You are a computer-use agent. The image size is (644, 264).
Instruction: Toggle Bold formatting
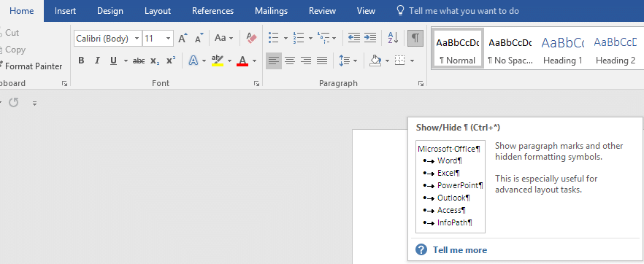(x=81, y=61)
